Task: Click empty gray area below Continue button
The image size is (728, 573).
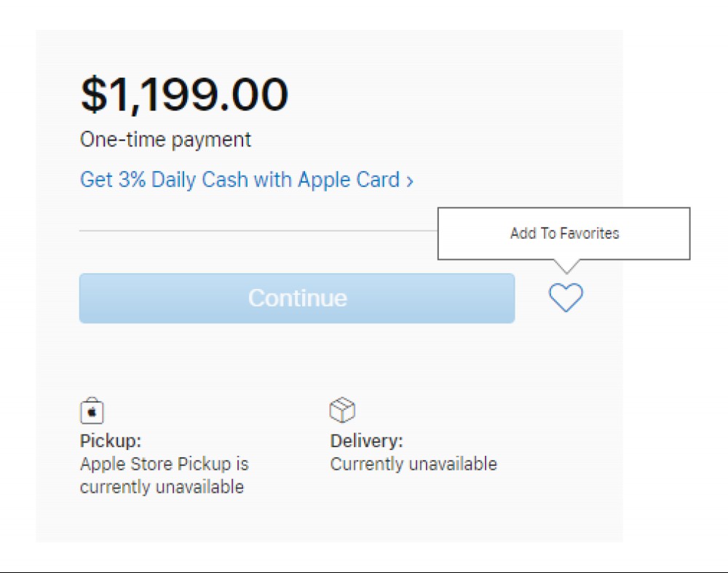Action: tap(297, 357)
